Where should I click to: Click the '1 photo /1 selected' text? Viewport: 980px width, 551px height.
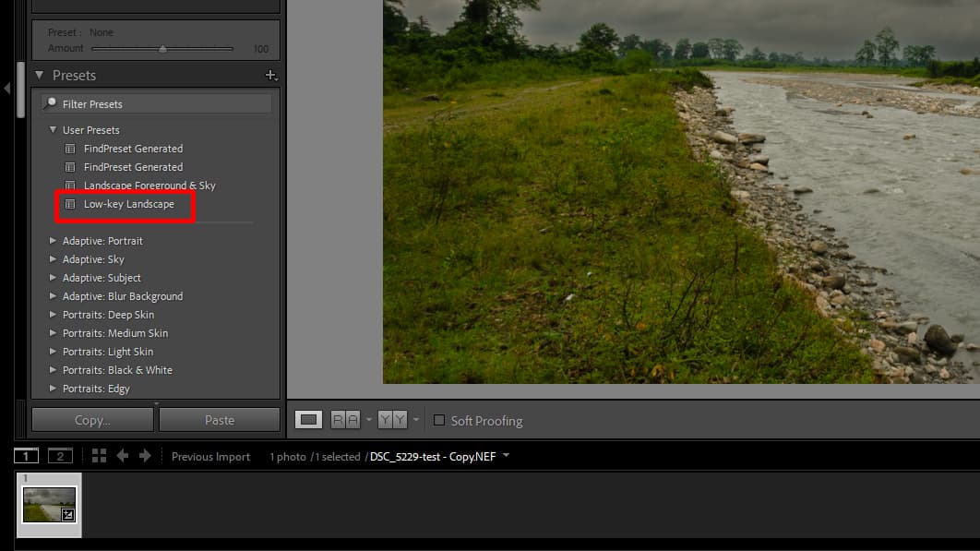pyautogui.click(x=315, y=457)
